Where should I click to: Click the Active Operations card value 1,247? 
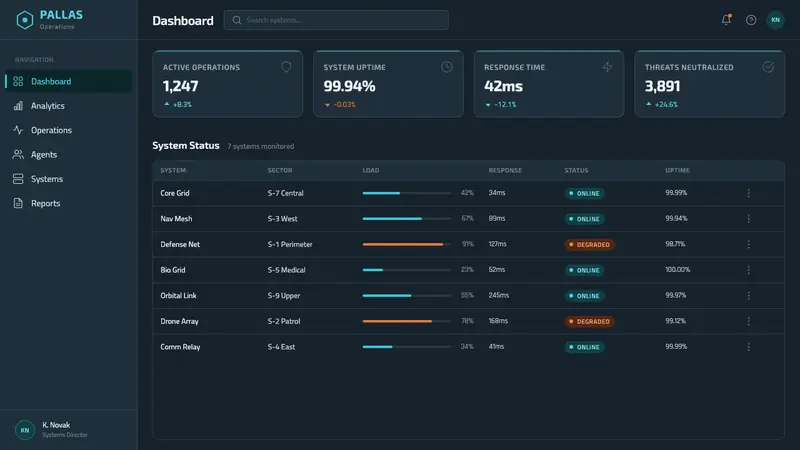point(181,86)
